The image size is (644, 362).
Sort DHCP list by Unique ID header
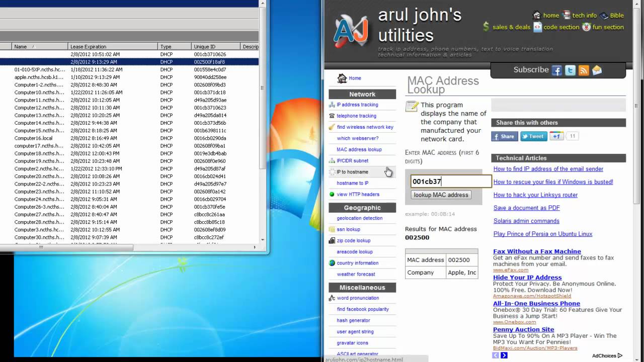pyautogui.click(x=216, y=47)
